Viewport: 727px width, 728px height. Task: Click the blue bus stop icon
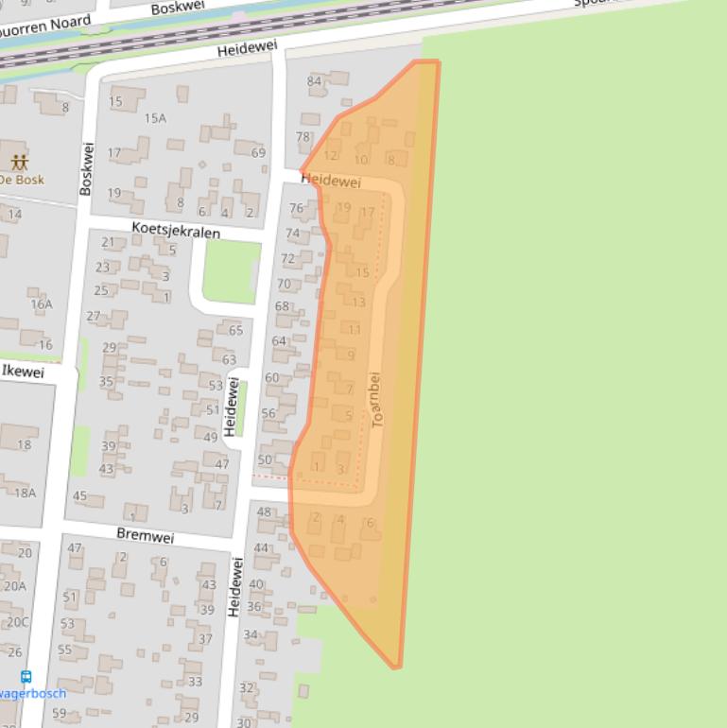26,677
